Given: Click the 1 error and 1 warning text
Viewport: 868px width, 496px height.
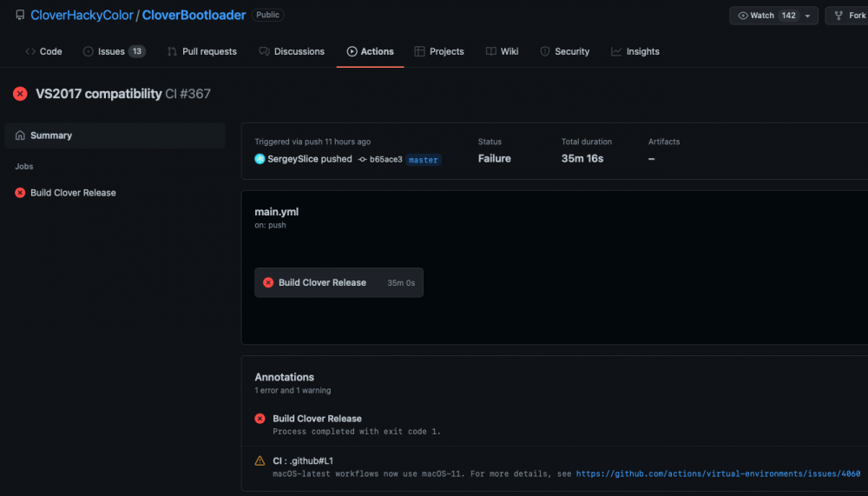Looking at the screenshot, I should pyautogui.click(x=293, y=390).
